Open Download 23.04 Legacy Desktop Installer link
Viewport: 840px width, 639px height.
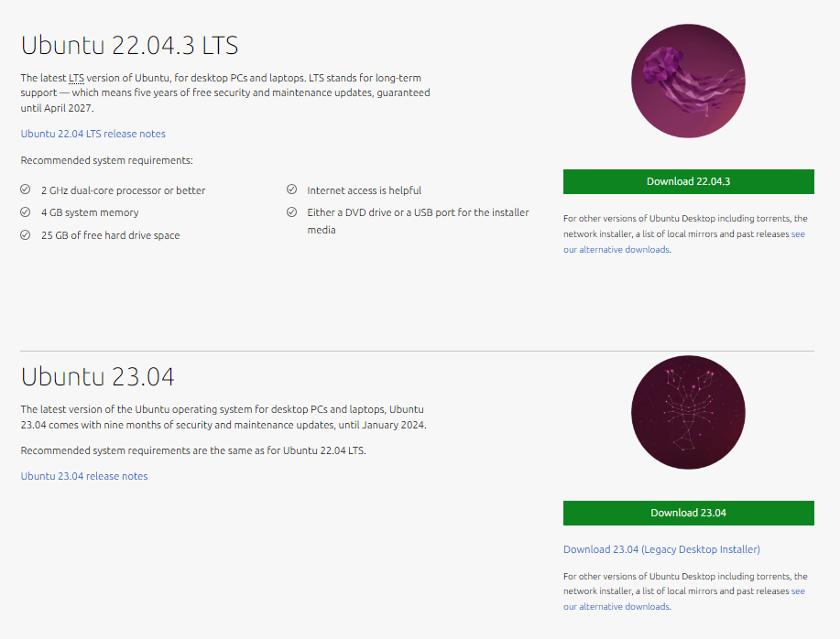[x=661, y=549]
